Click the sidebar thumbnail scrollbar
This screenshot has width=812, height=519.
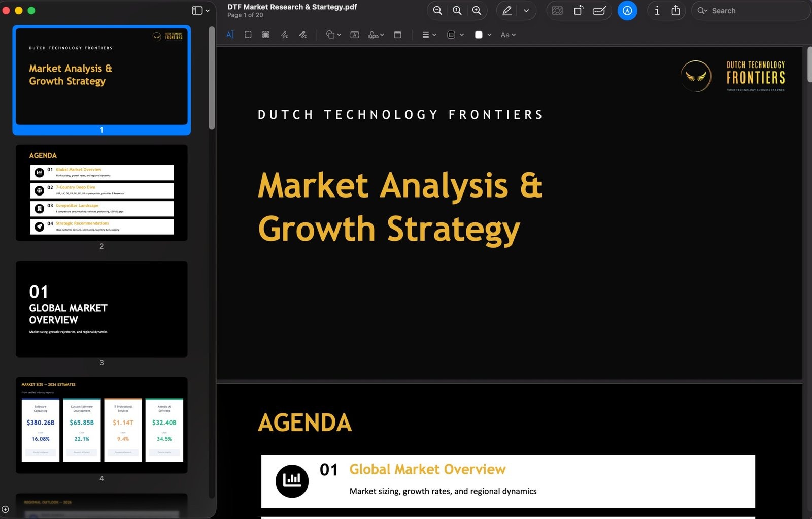point(212,79)
